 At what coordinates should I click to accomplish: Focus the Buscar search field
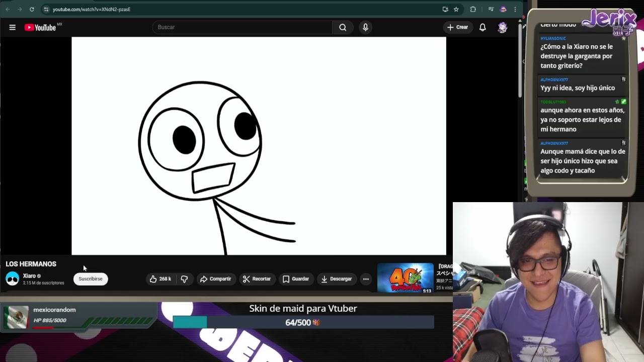[243, 27]
